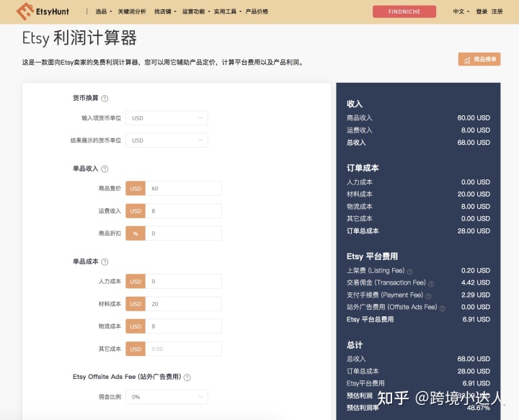This screenshot has width=519, height=420.
Task: Show info icon for 上架费 (Listing Fee)
Action: tap(409, 272)
